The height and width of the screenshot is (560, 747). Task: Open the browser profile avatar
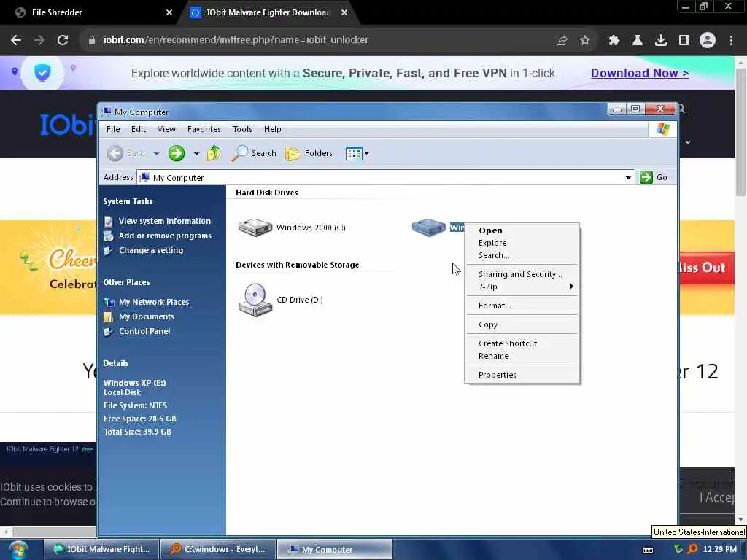tap(708, 41)
